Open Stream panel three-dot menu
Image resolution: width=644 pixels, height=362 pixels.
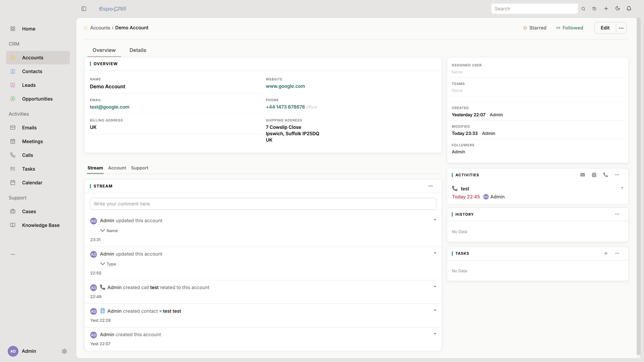(x=431, y=186)
